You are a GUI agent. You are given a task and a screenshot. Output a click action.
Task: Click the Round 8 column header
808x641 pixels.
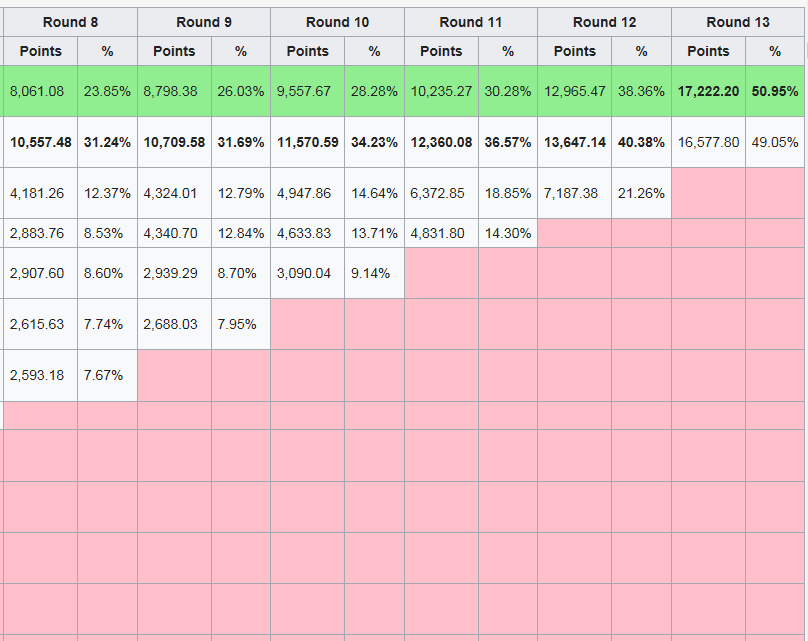[x=70, y=22]
